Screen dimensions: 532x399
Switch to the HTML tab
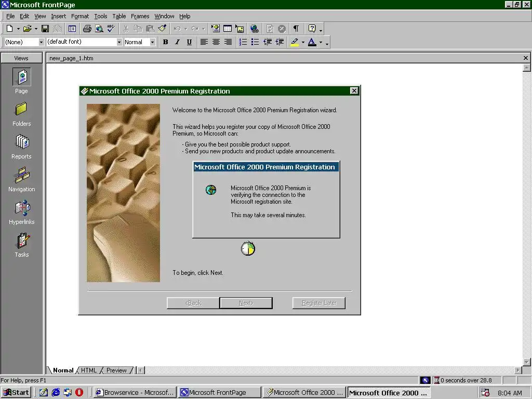click(x=89, y=370)
